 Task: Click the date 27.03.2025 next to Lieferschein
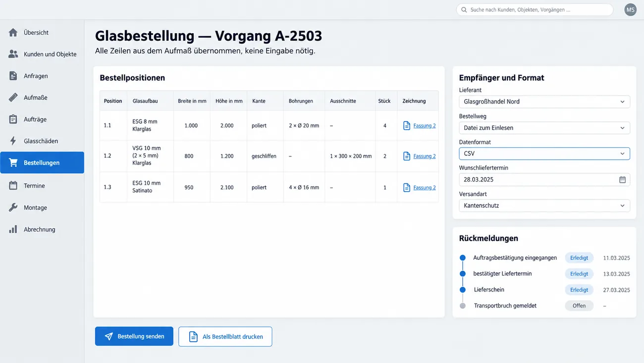616,290
